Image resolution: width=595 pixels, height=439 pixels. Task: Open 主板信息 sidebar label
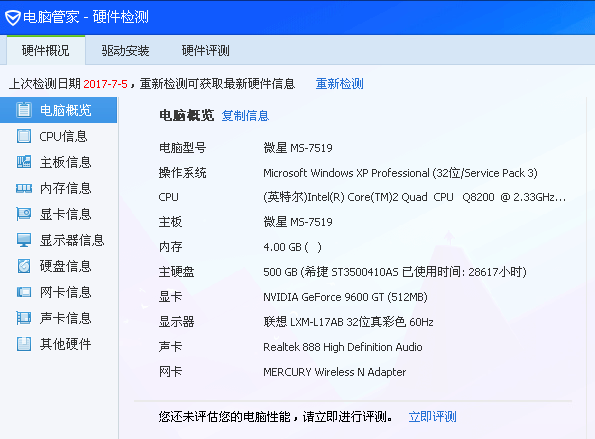(66, 162)
